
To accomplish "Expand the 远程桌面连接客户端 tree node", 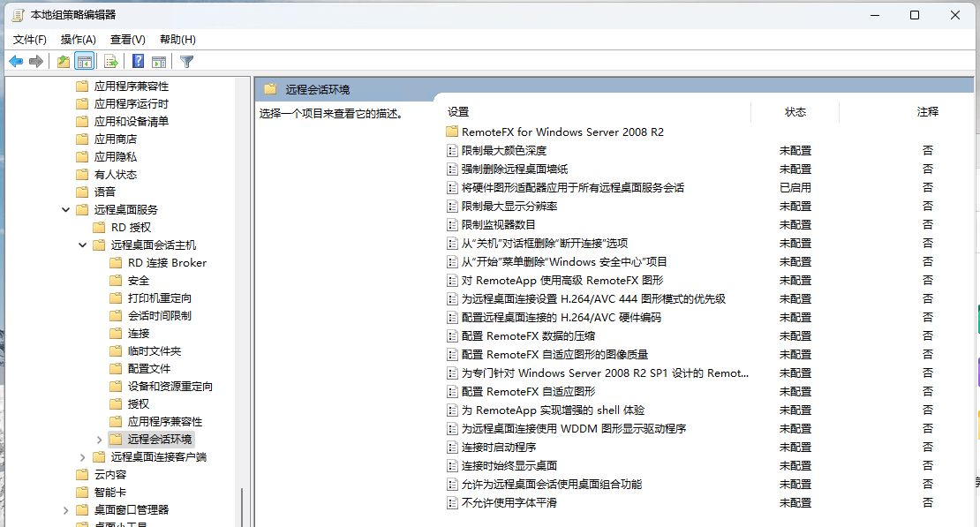I will (83, 457).
